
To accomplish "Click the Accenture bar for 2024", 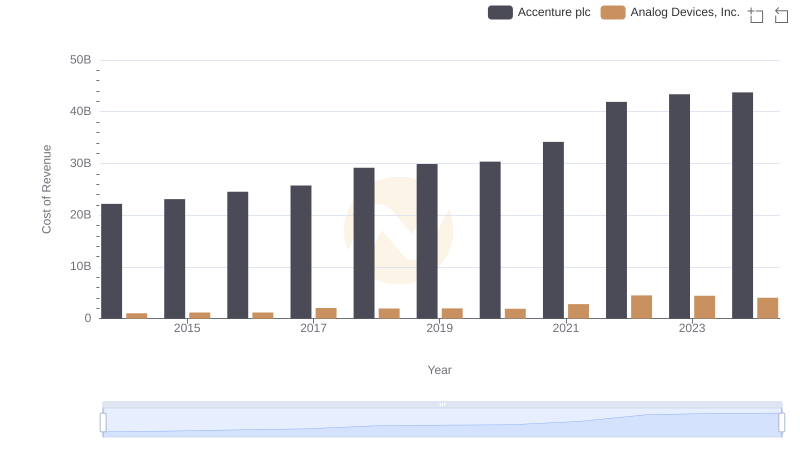I will click(x=742, y=206).
